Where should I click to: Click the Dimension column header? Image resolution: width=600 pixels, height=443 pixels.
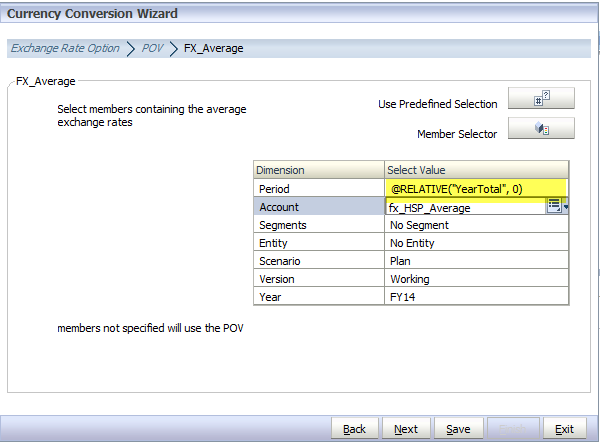[x=319, y=170]
